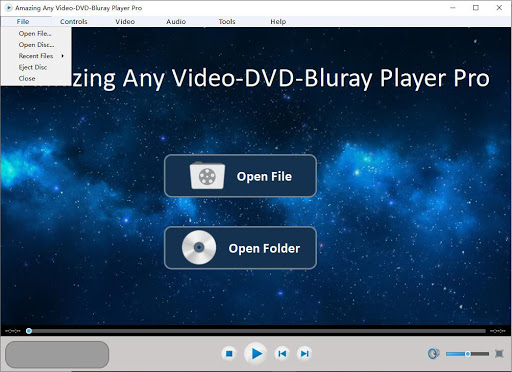This screenshot has width=512, height=372.
Task: Open the Controls menu
Action: pos(74,22)
